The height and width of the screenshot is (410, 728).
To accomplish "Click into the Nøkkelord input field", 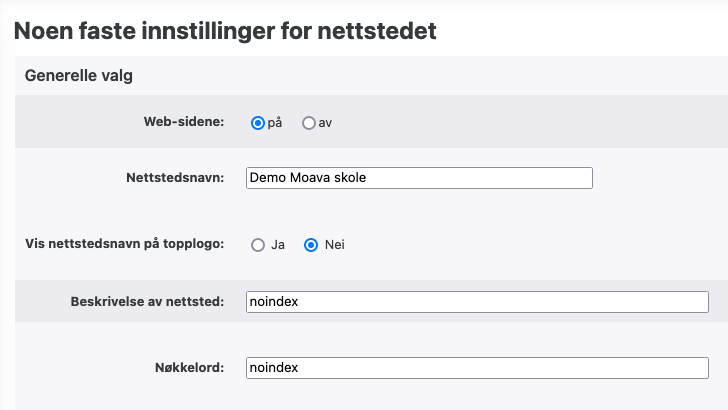I will point(477,368).
